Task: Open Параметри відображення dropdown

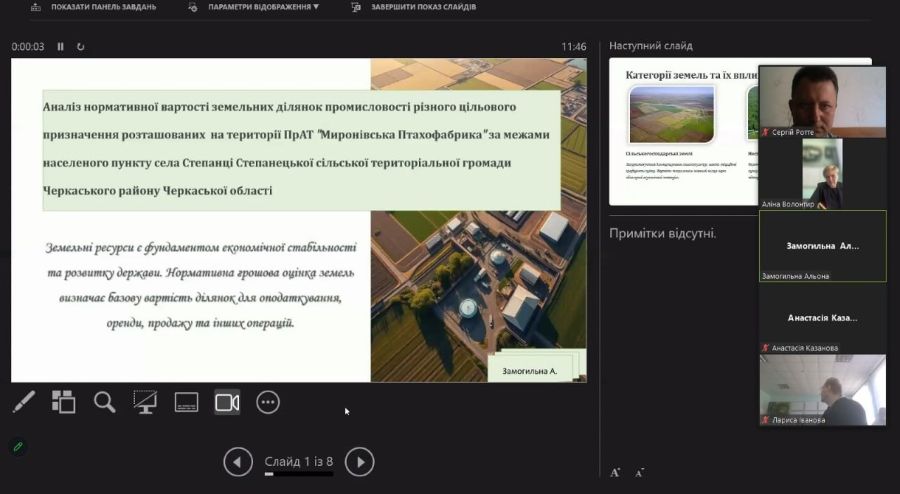Action: click(x=263, y=7)
